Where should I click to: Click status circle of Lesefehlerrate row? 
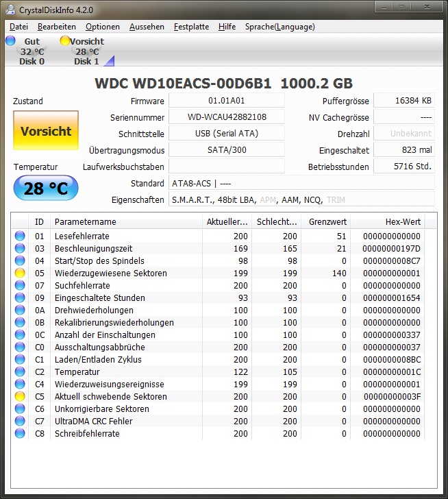click(20, 236)
